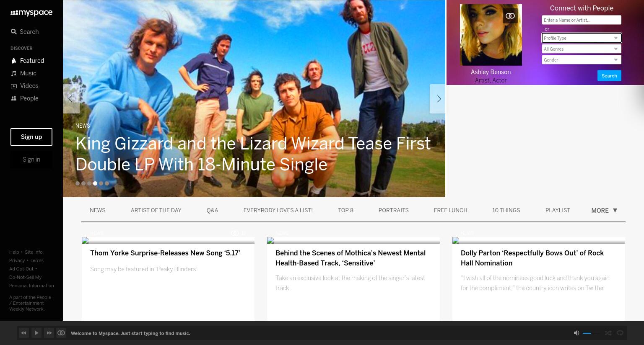Click the 'Song may be featured' subtitle
Image resolution: width=644 pixels, height=345 pixels.
pyautogui.click(x=144, y=269)
